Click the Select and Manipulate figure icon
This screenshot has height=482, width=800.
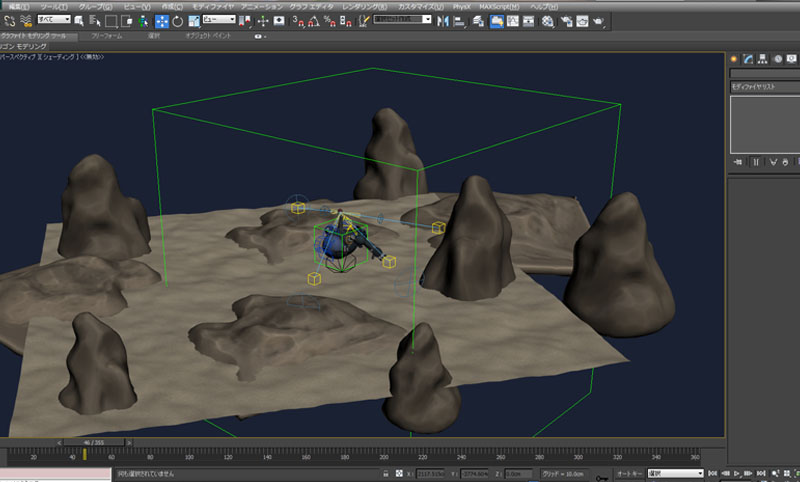tap(144, 21)
